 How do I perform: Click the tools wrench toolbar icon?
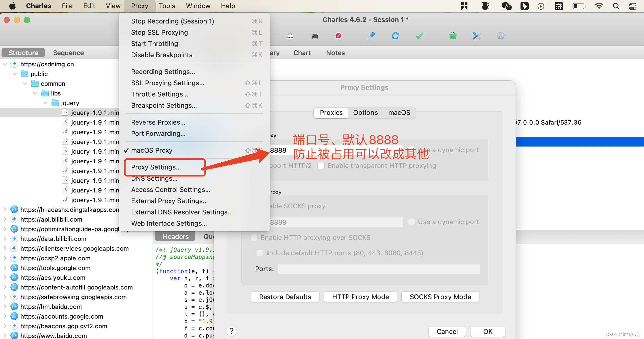click(x=476, y=35)
